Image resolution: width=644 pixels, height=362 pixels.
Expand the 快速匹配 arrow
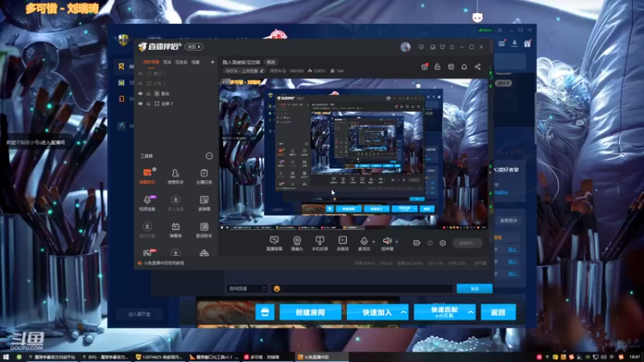(471, 312)
